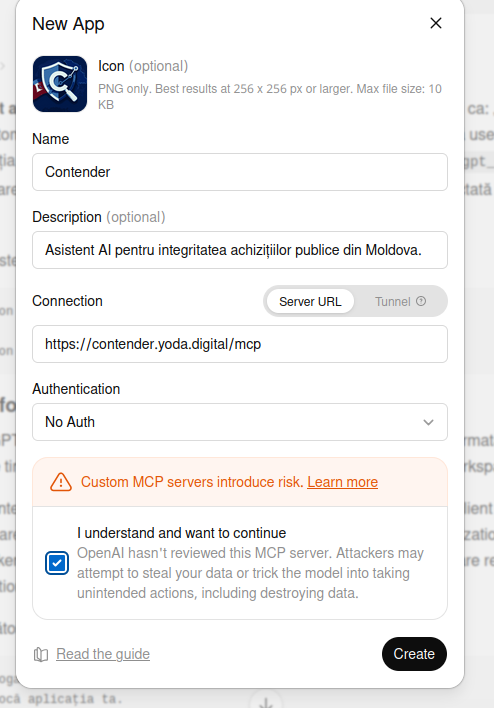This screenshot has height=708, width=494.
Task: Click into the Description text field
Action: tap(240, 250)
